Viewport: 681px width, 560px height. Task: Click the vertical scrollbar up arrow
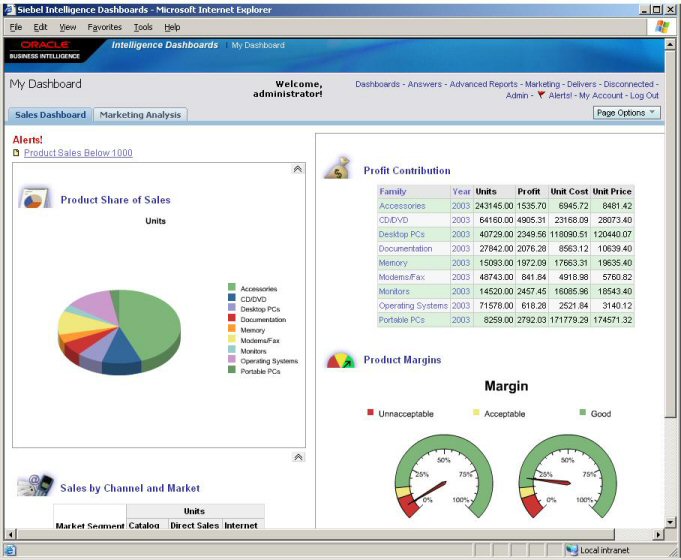point(670,44)
